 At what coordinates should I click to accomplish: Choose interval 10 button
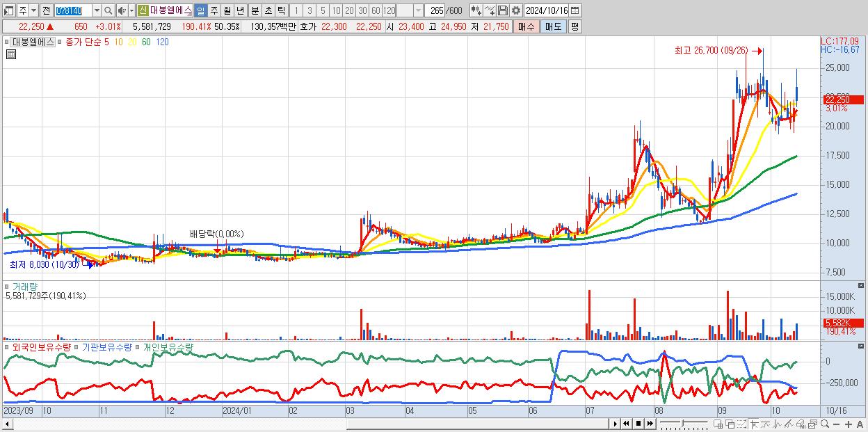(336, 10)
